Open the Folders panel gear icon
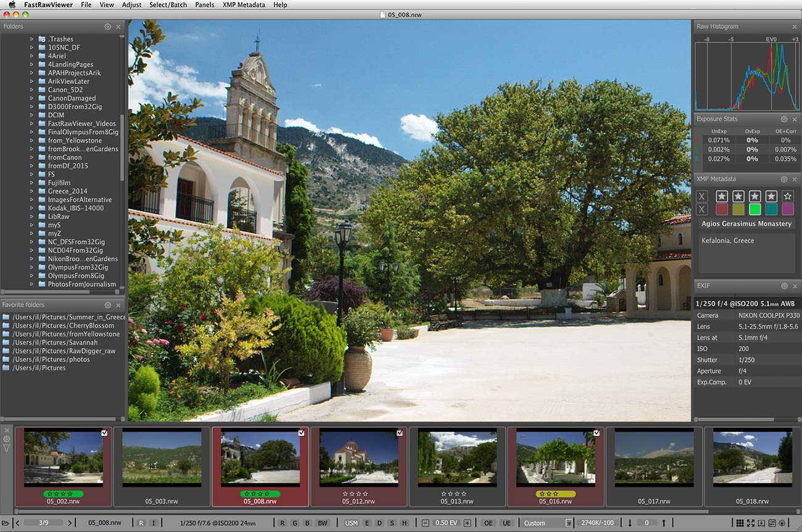The height and width of the screenshot is (532, 802). [107, 27]
